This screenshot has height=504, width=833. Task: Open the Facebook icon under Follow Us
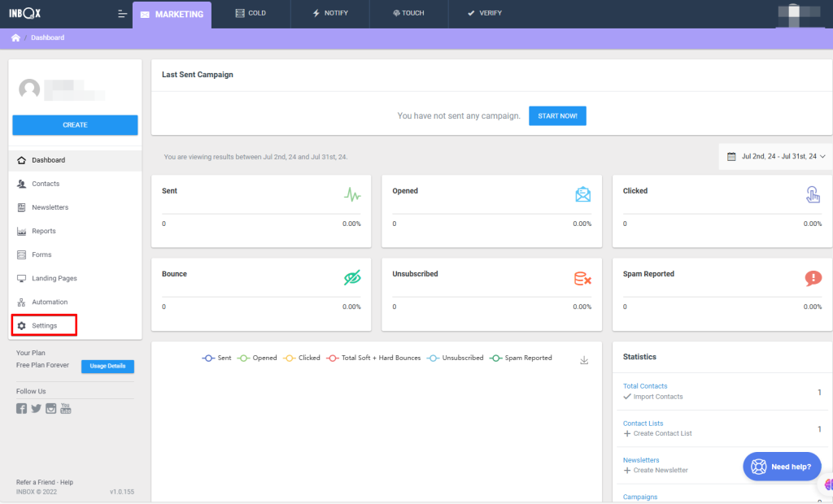[22, 408]
